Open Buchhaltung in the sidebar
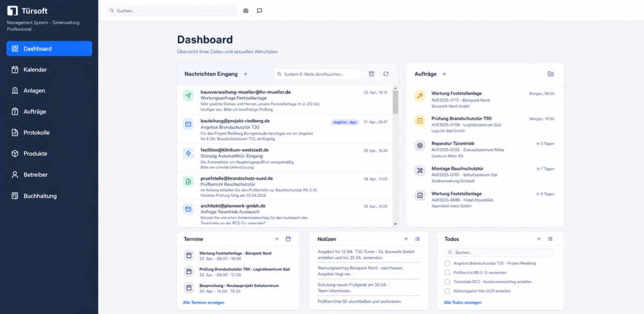Viewport: 644px width, 314px height. pyautogui.click(x=49, y=196)
